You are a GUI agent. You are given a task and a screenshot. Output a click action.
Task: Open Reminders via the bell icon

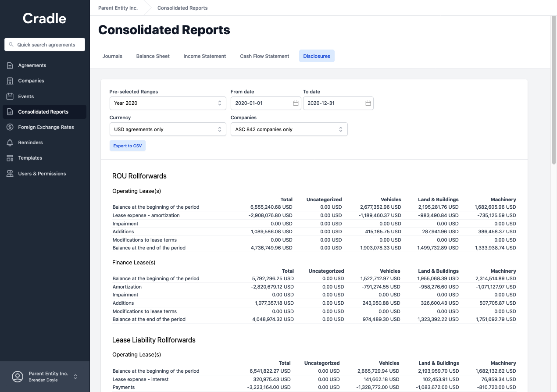[10, 142]
